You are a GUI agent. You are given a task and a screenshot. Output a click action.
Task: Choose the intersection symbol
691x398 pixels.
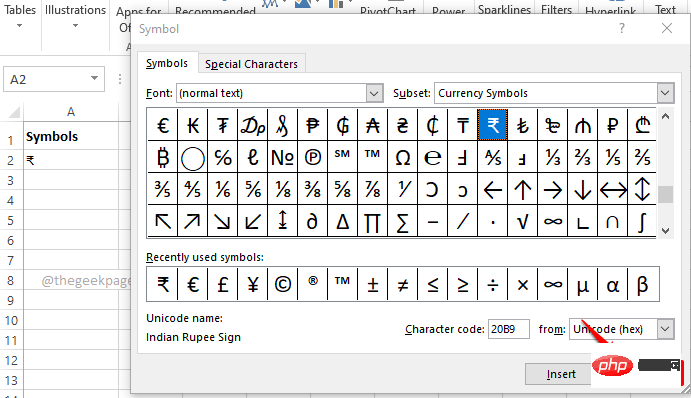coord(613,221)
